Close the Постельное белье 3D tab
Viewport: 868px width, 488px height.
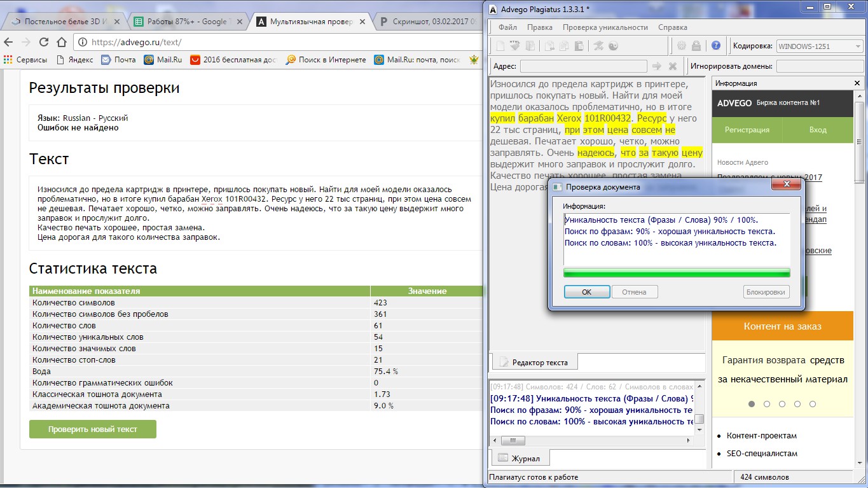[x=116, y=22]
